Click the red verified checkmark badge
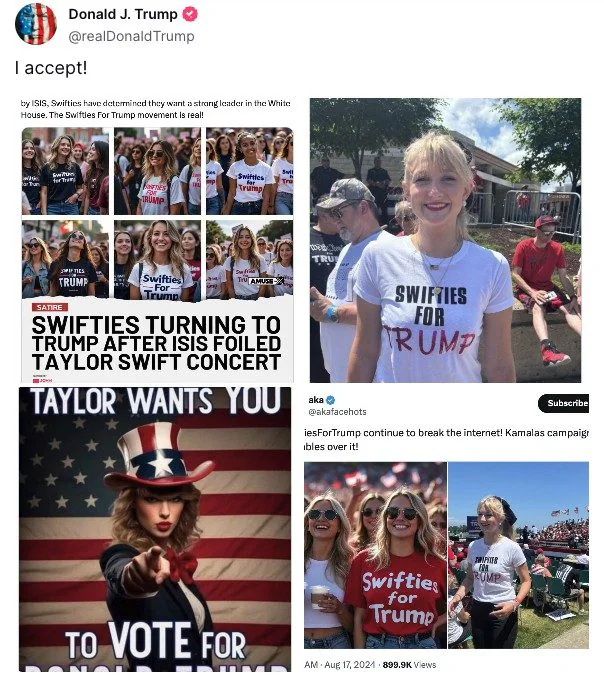The height and width of the screenshot is (680, 604). (x=190, y=14)
